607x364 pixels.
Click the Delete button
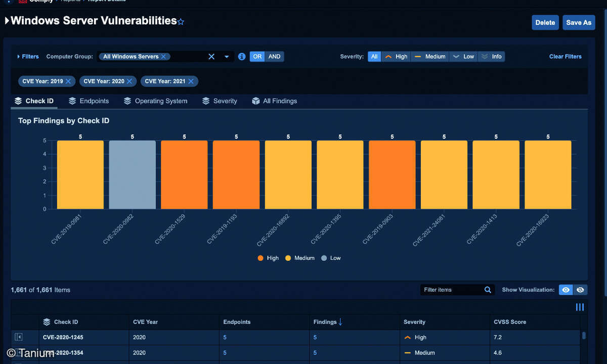(545, 22)
